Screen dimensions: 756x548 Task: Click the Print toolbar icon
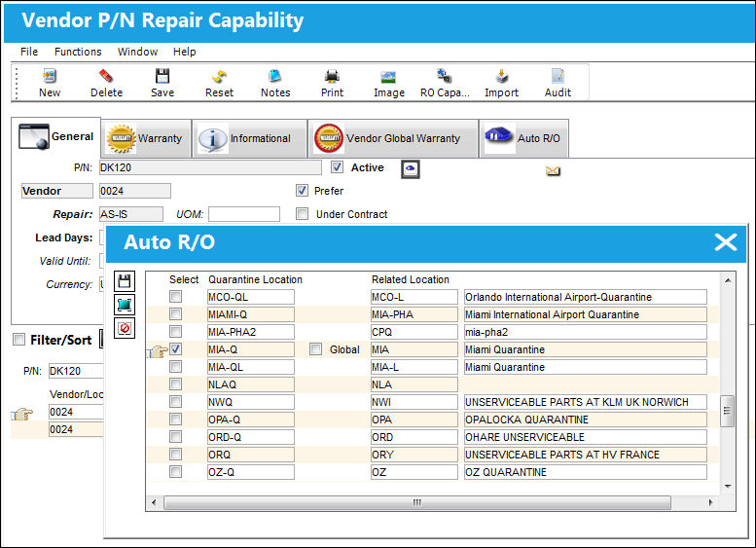332,83
